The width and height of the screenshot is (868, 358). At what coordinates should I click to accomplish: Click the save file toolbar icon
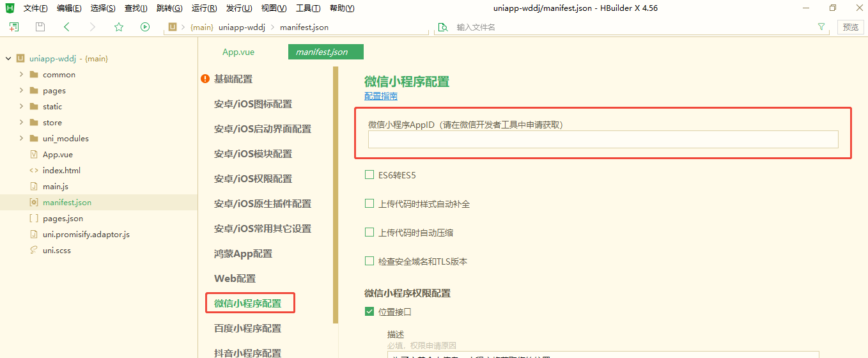[40, 27]
